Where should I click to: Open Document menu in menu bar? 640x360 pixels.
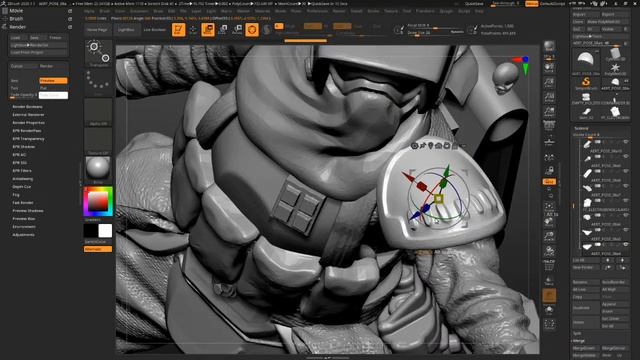tap(139, 11)
